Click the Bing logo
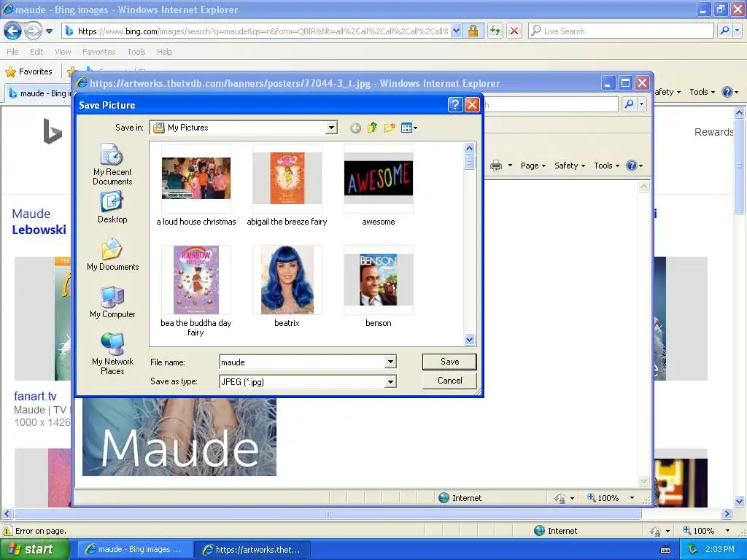The width and height of the screenshot is (747, 560). (x=53, y=131)
